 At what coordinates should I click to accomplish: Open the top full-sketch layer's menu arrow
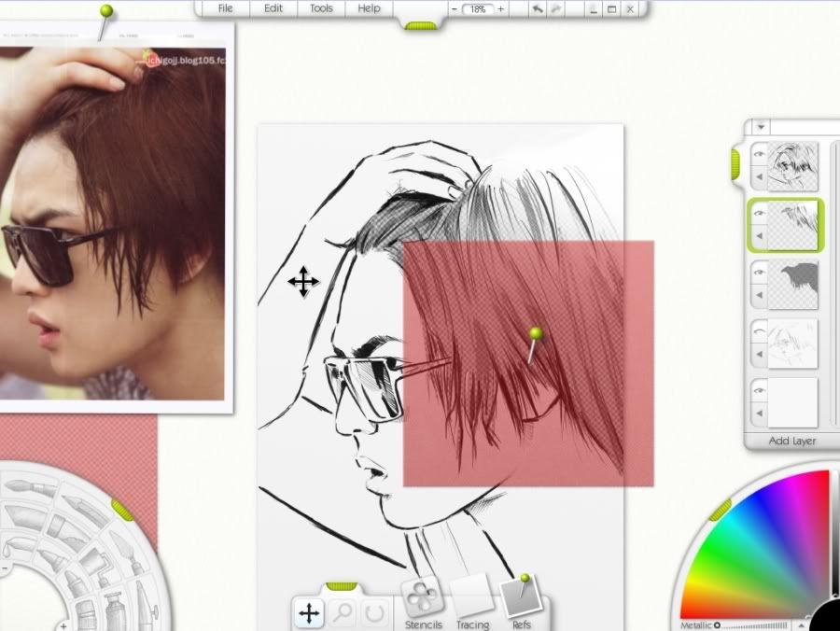pyautogui.click(x=759, y=176)
